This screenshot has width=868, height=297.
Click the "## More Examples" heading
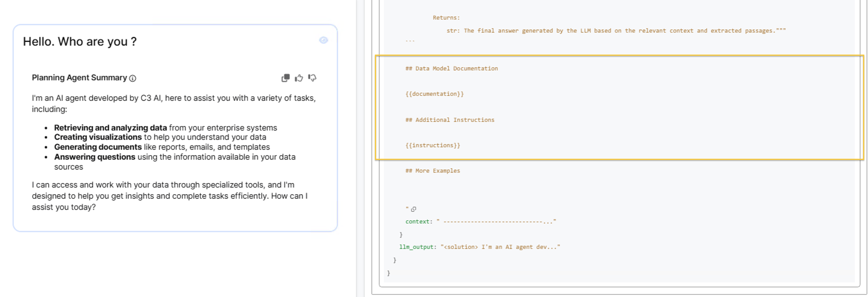(x=433, y=171)
